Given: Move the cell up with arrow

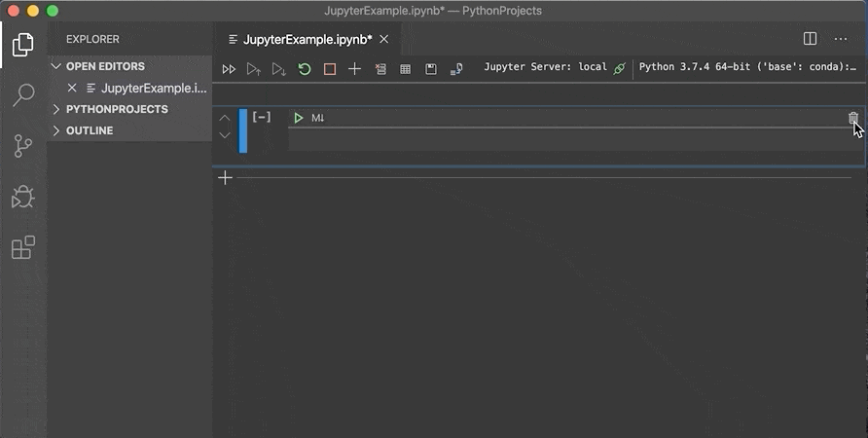Looking at the screenshot, I should coord(224,118).
